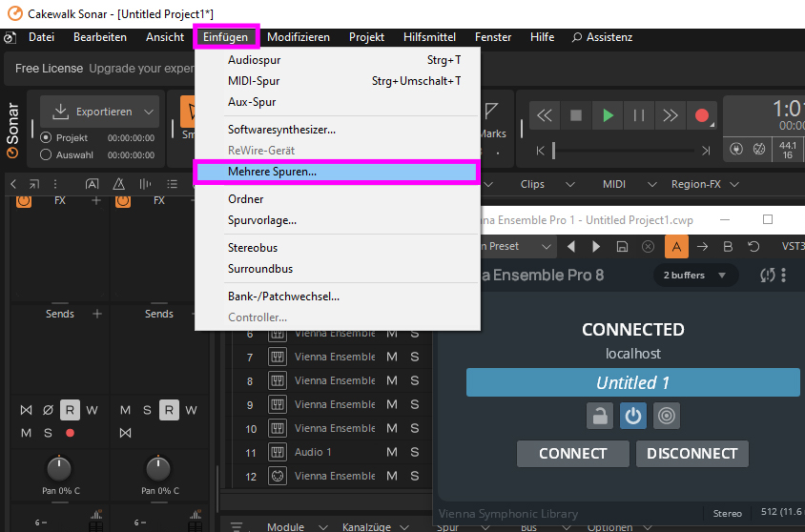Screen dimensions: 805x532
Task: Click the Pause transport button
Action: coord(639,115)
